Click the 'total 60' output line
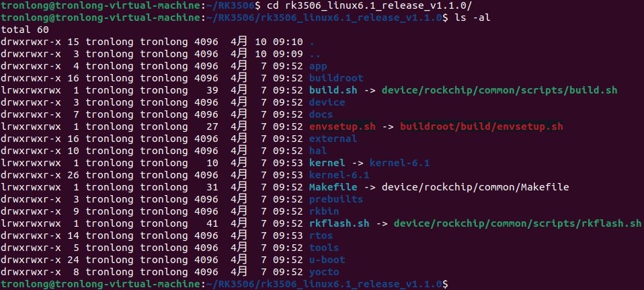This screenshot has height=290, width=644. (x=25, y=30)
